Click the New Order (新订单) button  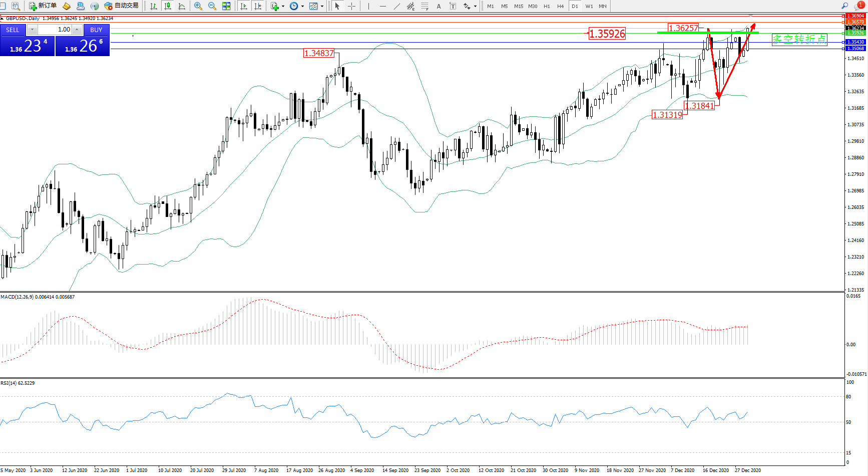(x=43, y=6)
